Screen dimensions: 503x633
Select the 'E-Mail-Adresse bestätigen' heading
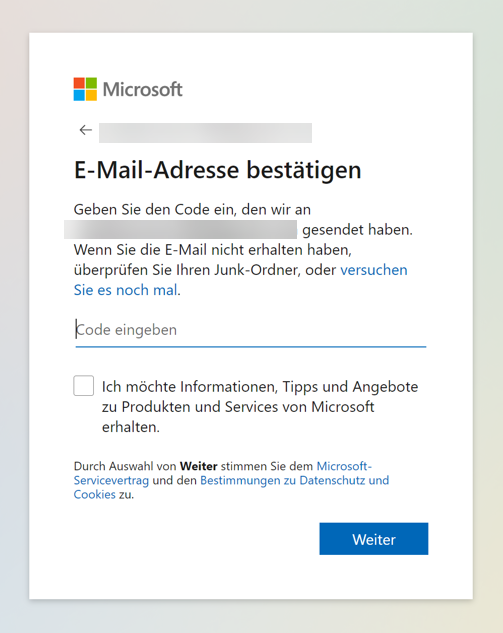pyautogui.click(x=218, y=170)
